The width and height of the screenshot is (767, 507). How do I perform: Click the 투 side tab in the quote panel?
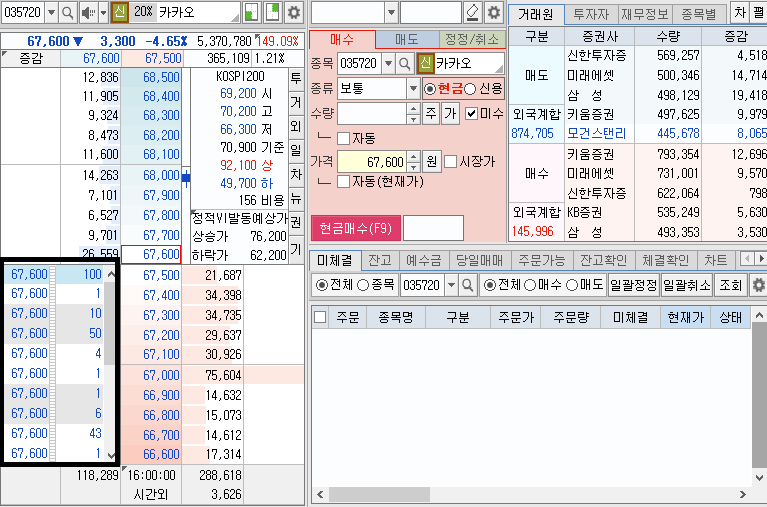(x=296, y=79)
